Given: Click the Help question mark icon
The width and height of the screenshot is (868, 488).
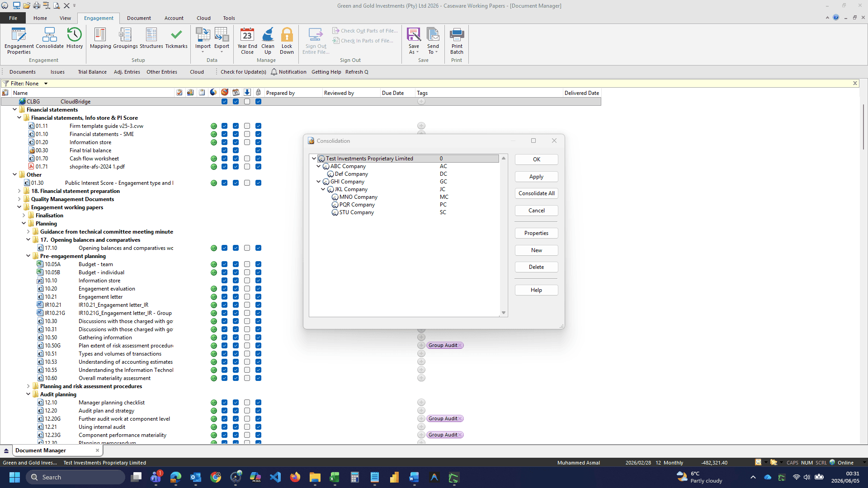Looking at the screenshot, I should point(836,18).
